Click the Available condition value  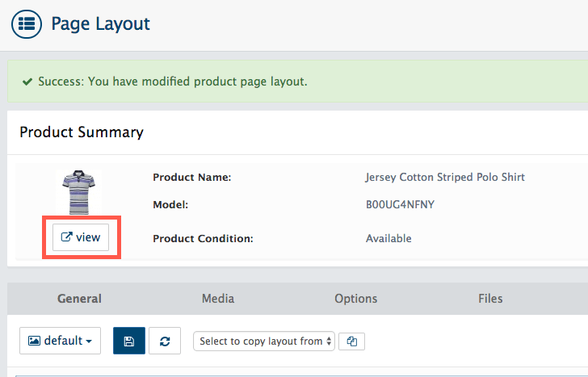(388, 238)
